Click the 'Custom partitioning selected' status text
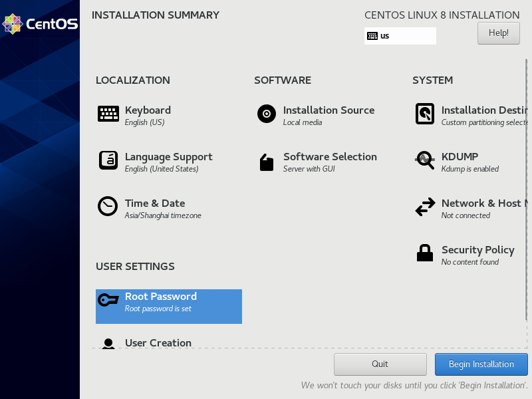Viewport: 532px width, 399px height. tap(485, 122)
